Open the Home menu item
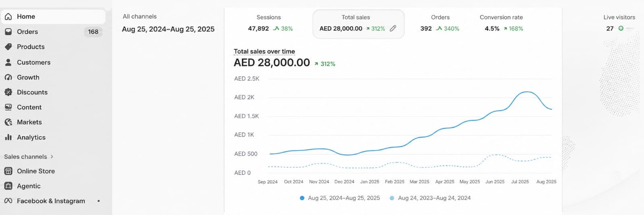The image size is (644, 215). point(53,17)
